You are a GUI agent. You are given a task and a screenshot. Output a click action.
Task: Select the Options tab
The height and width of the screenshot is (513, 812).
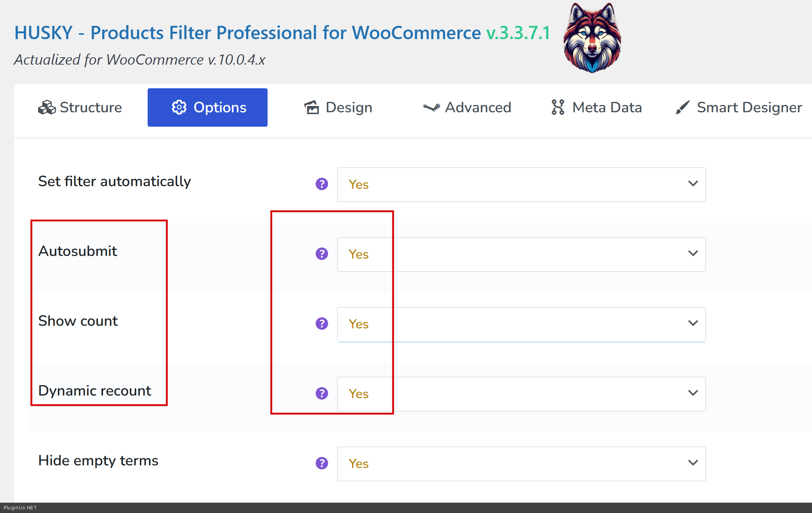click(207, 107)
